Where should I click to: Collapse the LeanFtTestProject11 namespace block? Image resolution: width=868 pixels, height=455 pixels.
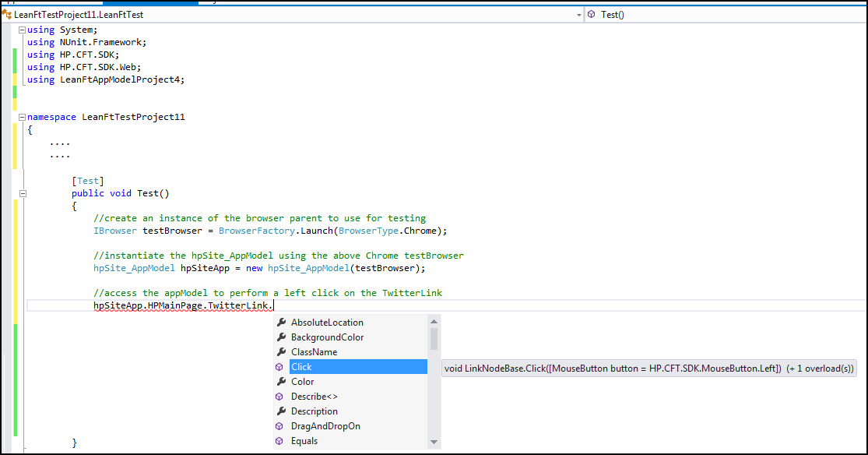coord(23,117)
